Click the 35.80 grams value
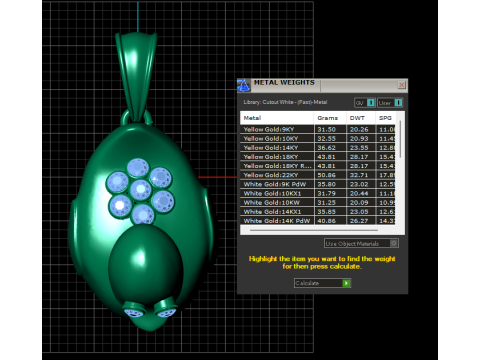Viewport: 480px width, 360px height. [326, 184]
